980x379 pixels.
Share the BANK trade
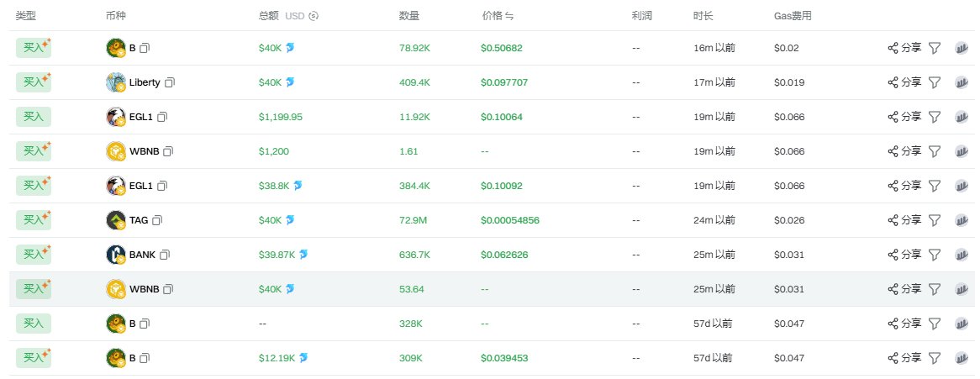pos(904,255)
